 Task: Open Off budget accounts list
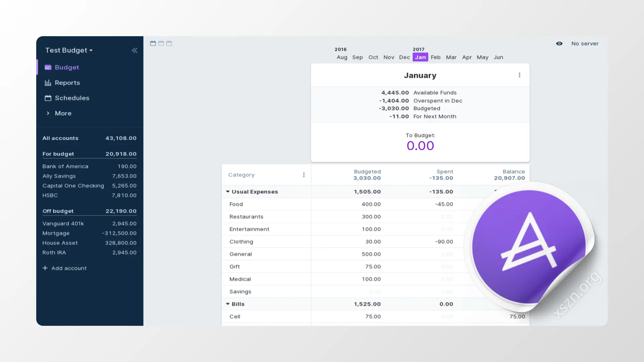90,211
